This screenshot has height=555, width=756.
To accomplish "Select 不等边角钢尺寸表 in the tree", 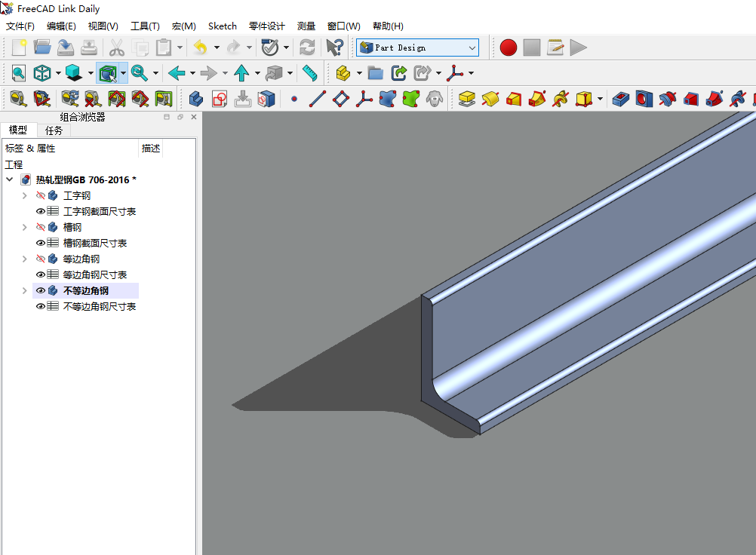I will pos(100,307).
